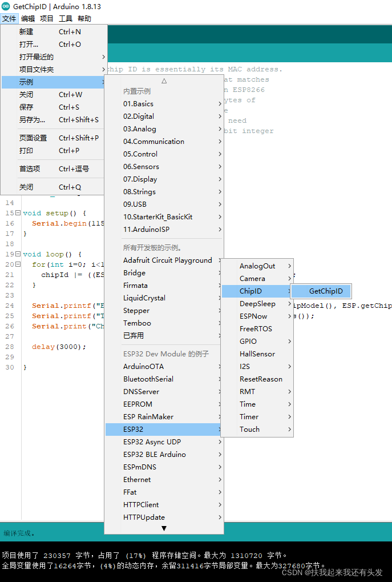Viewport: 392px width, 582px height.
Task: Select the highlighted 示例 entry
Action: 54,82
